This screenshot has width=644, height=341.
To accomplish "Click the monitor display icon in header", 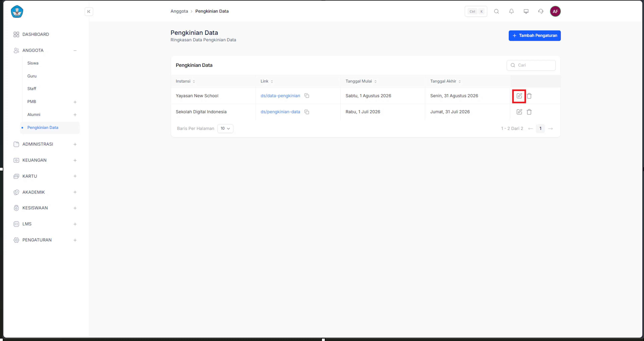I will (526, 11).
